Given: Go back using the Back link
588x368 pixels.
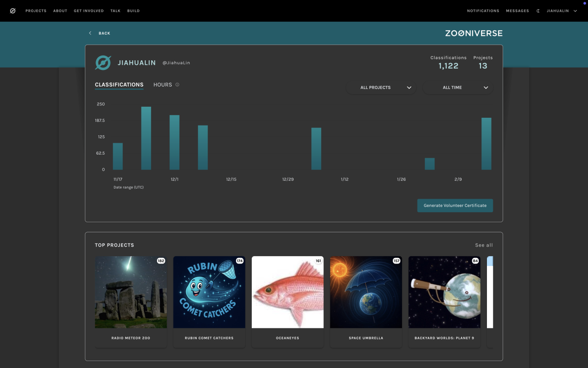Looking at the screenshot, I should [x=100, y=33].
